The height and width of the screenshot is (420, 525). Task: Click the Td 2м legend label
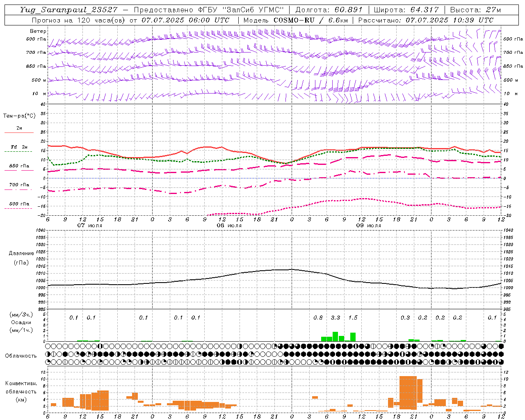pyautogui.click(x=19, y=147)
